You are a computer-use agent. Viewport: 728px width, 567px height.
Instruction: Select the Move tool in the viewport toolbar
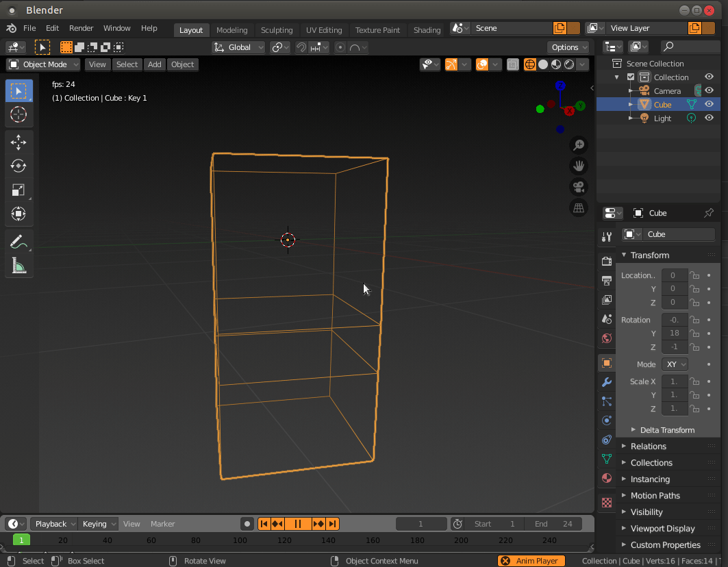[x=18, y=142]
